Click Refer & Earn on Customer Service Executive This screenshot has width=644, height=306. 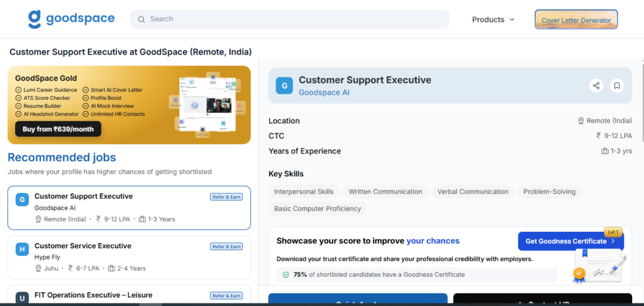click(226, 246)
